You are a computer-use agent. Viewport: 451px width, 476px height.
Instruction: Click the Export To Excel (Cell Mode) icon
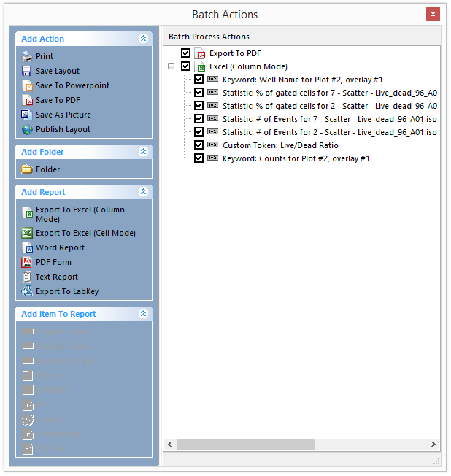[x=27, y=233]
